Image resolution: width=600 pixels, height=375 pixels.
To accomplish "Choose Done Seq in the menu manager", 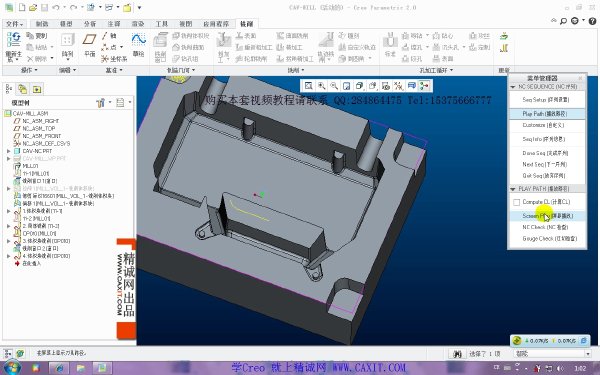I will coord(547,153).
